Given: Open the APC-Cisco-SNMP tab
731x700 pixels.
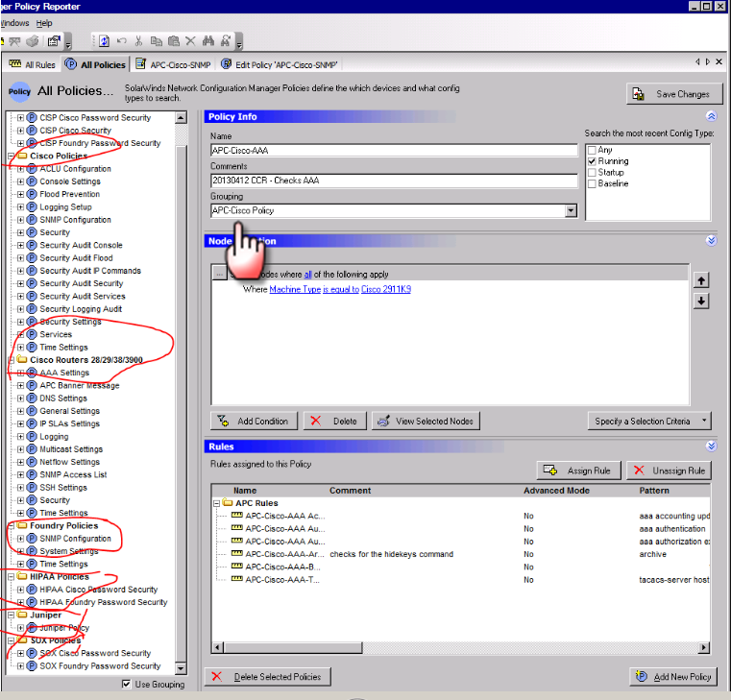Looking at the screenshot, I should pos(174,64).
